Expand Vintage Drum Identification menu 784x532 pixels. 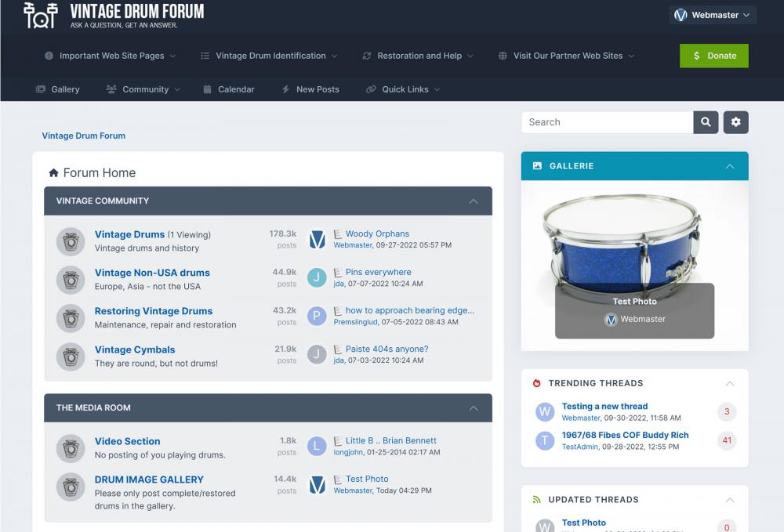[x=270, y=56]
